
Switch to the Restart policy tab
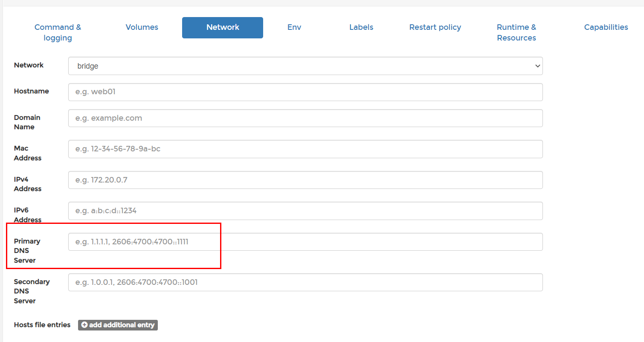click(435, 27)
